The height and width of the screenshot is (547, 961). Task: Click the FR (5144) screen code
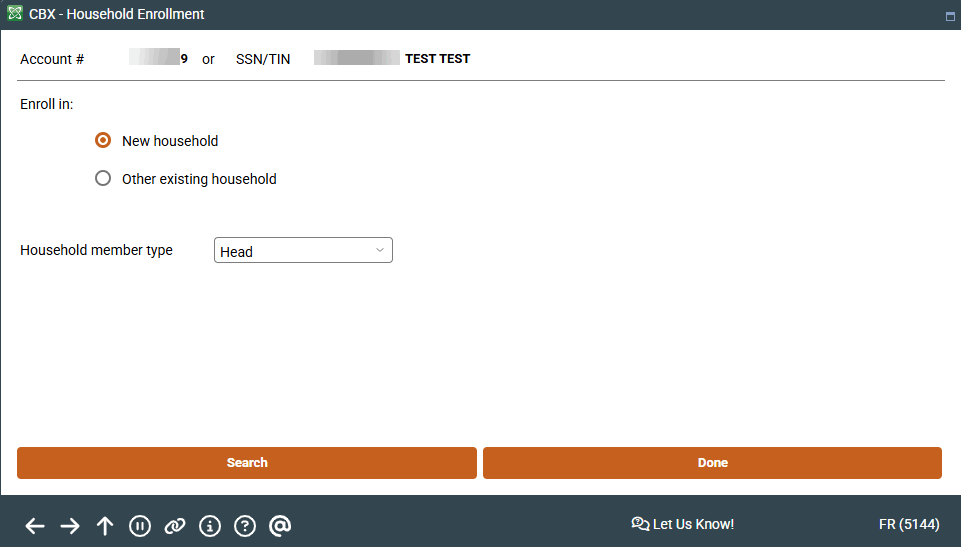(x=908, y=524)
